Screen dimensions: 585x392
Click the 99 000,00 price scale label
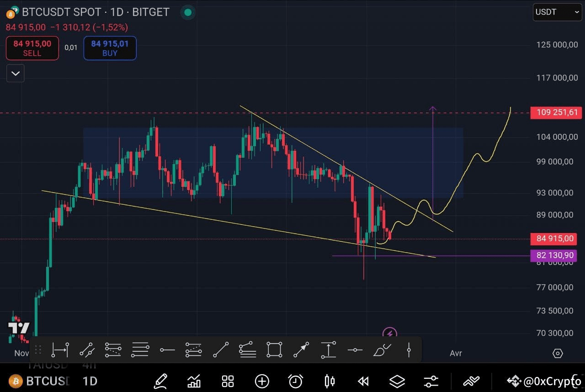(x=554, y=162)
